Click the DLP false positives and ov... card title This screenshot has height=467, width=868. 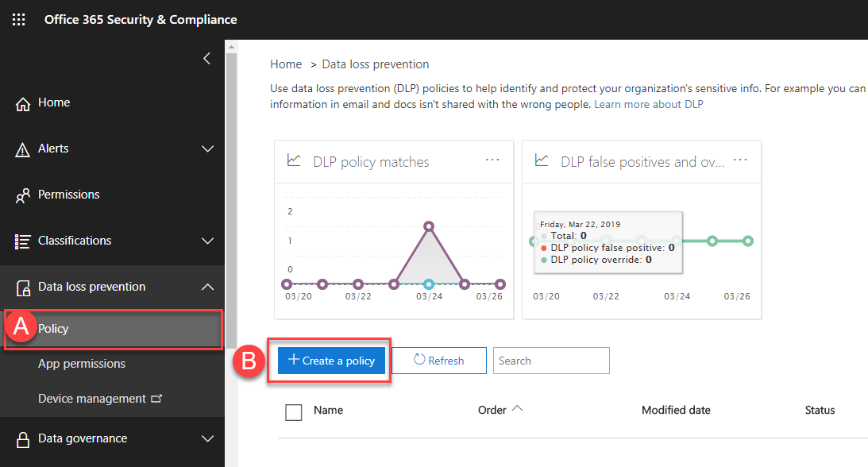click(x=642, y=162)
